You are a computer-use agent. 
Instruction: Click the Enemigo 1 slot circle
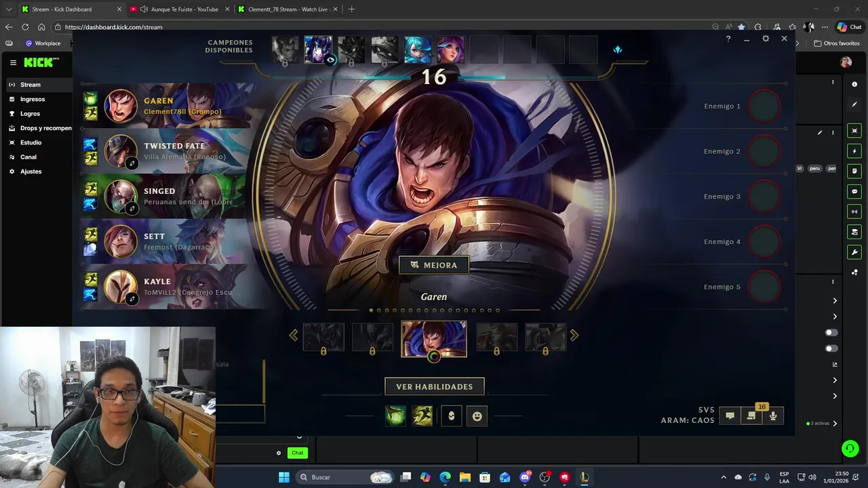(764, 106)
